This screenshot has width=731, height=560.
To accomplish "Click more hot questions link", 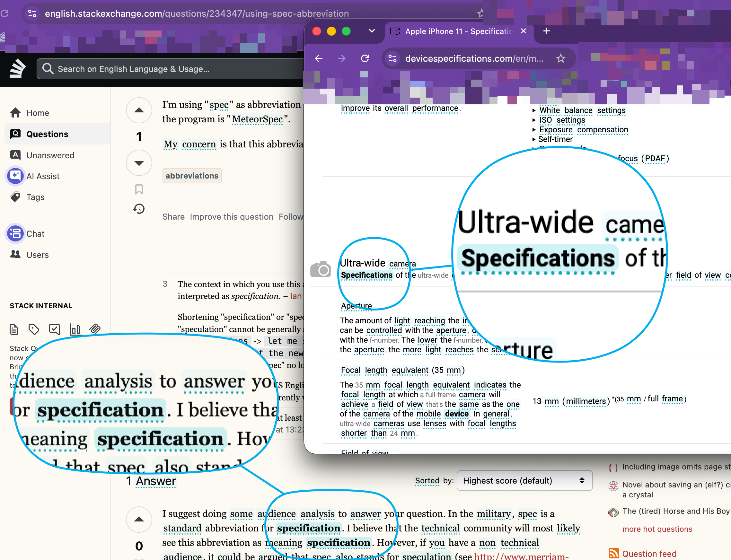I will (x=657, y=529).
